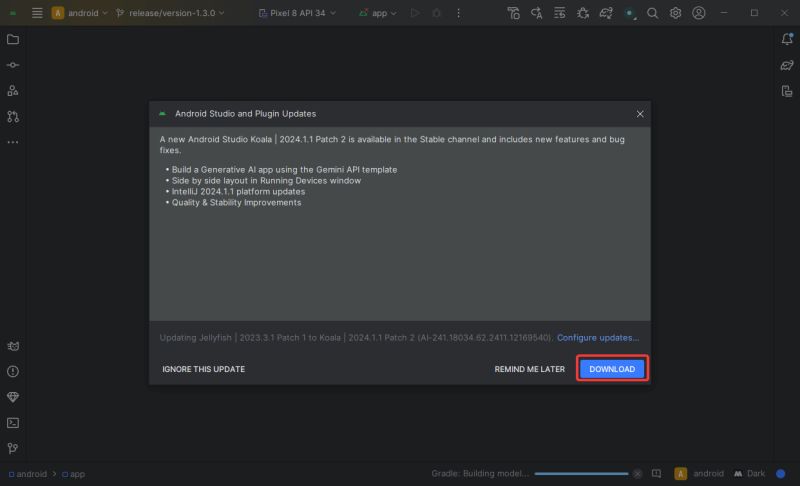Image resolution: width=800 pixels, height=486 pixels.
Task: Open the Project tool window folder icon
Action: pos(13,39)
